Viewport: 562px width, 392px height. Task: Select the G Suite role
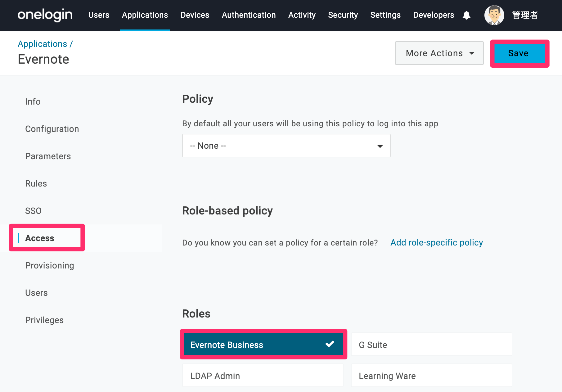point(431,344)
